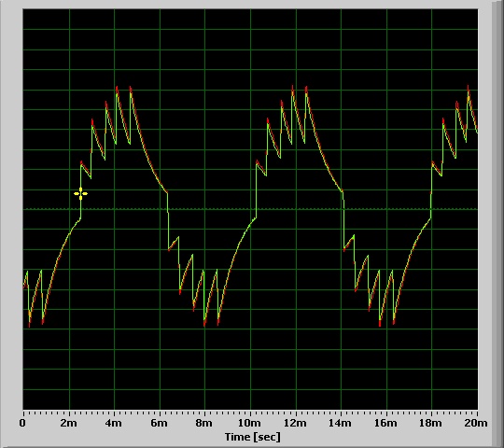Click the Time [sec] axis title
The width and height of the screenshot is (504, 448).
252,437
